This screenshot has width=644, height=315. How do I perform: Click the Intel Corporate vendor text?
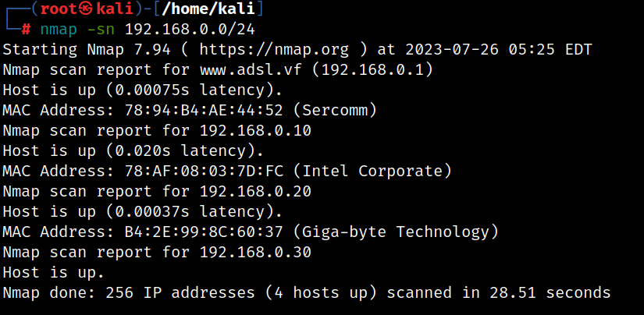[x=372, y=171]
